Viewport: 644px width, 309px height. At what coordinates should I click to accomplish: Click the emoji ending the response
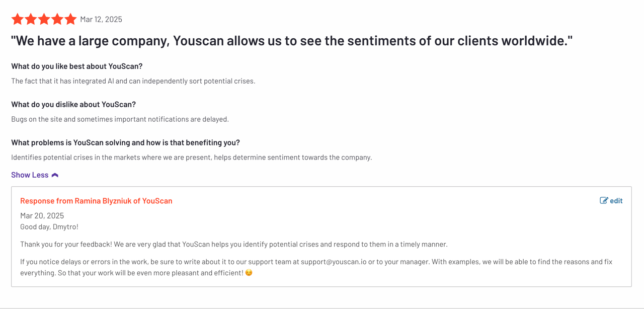click(249, 273)
